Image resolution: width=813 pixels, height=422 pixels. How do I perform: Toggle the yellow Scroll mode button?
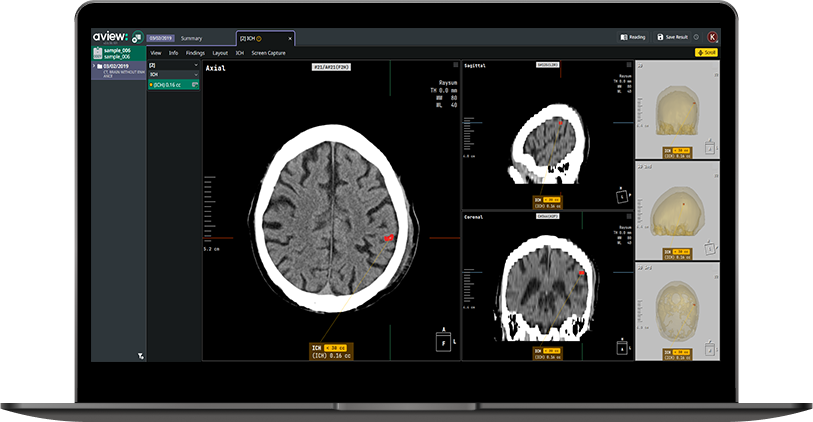pyautogui.click(x=706, y=52)
